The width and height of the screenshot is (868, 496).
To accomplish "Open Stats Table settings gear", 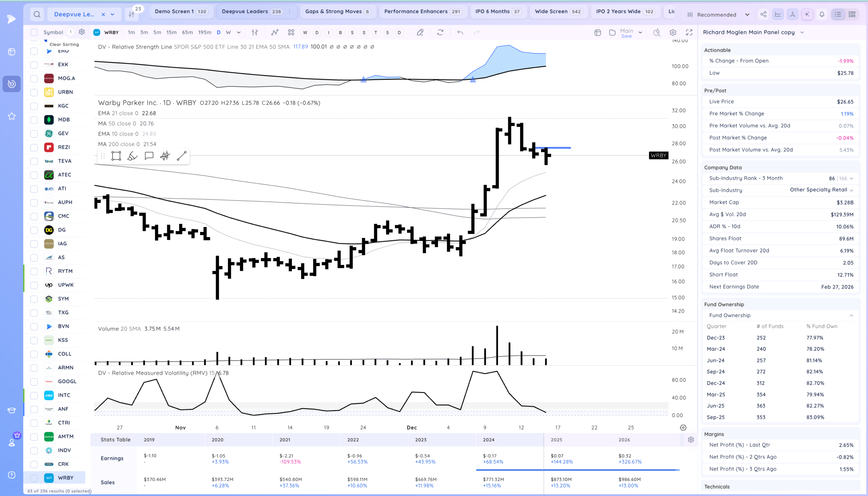I will [691, 440].
